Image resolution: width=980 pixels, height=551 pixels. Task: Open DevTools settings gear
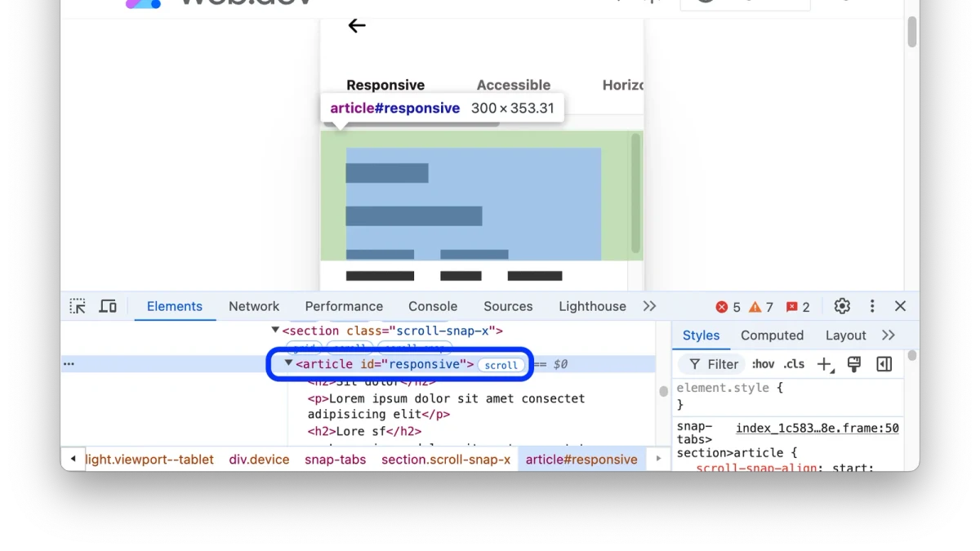[x=842, y=306]
